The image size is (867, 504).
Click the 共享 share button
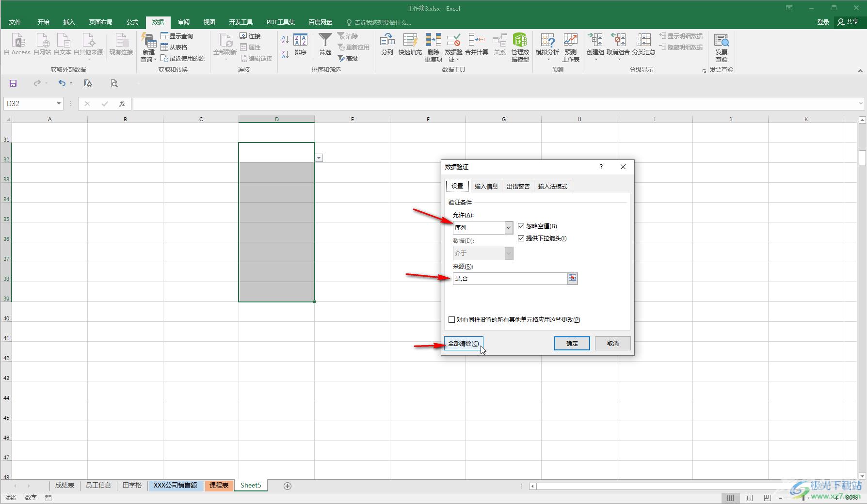tap(848, 22)
